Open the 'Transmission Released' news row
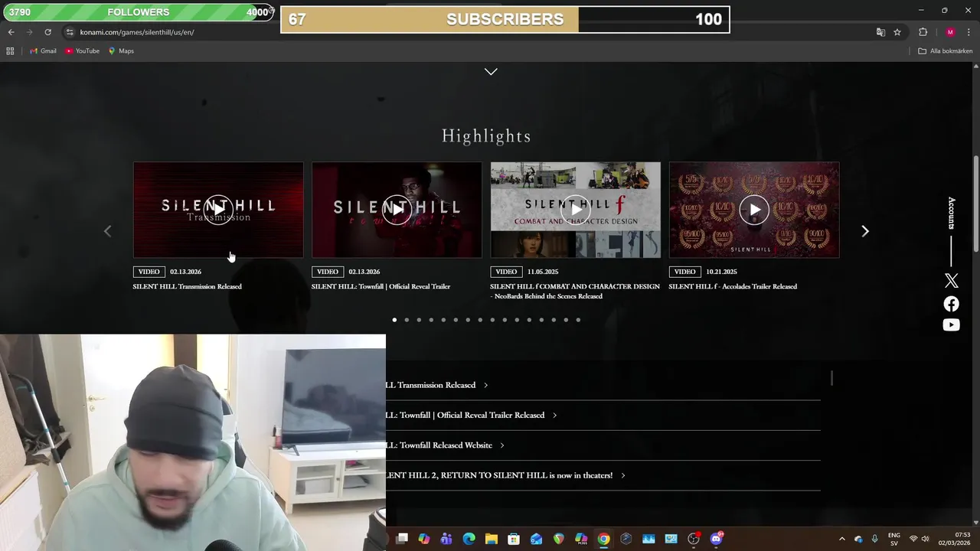Image resolution: width=980 pixels, height=551 pixels. (603, 385)
